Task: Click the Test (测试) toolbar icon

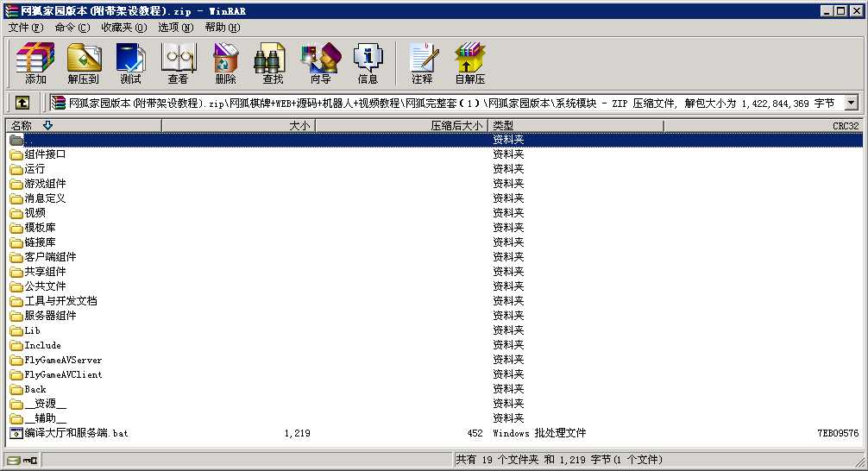Action: (130, 63)
